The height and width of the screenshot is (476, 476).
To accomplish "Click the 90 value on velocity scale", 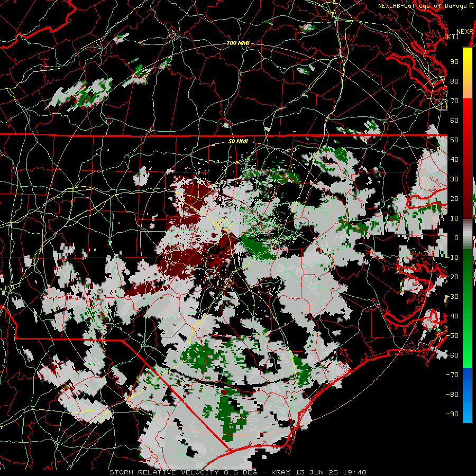I will click(x=454, y=62).
